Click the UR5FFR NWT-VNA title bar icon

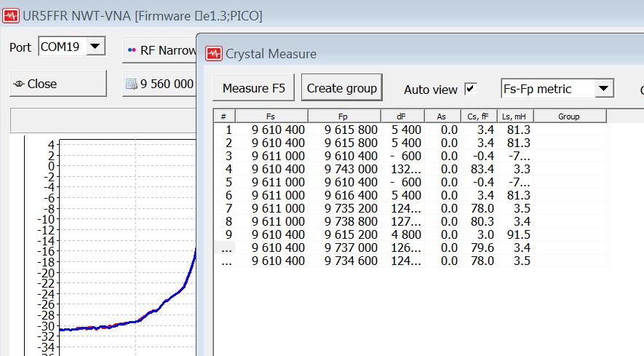pos(11,15)
